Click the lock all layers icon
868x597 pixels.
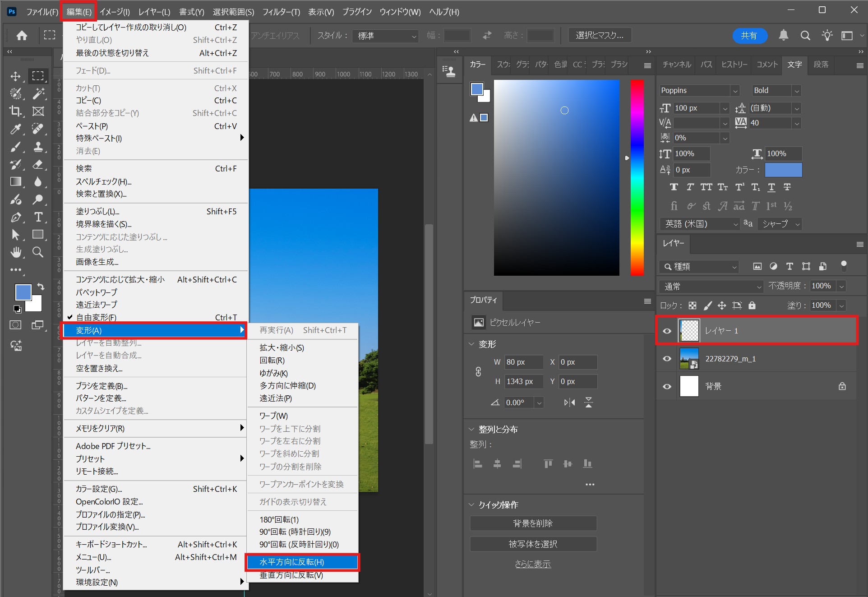pyautogui.click(x=752, y=305)
